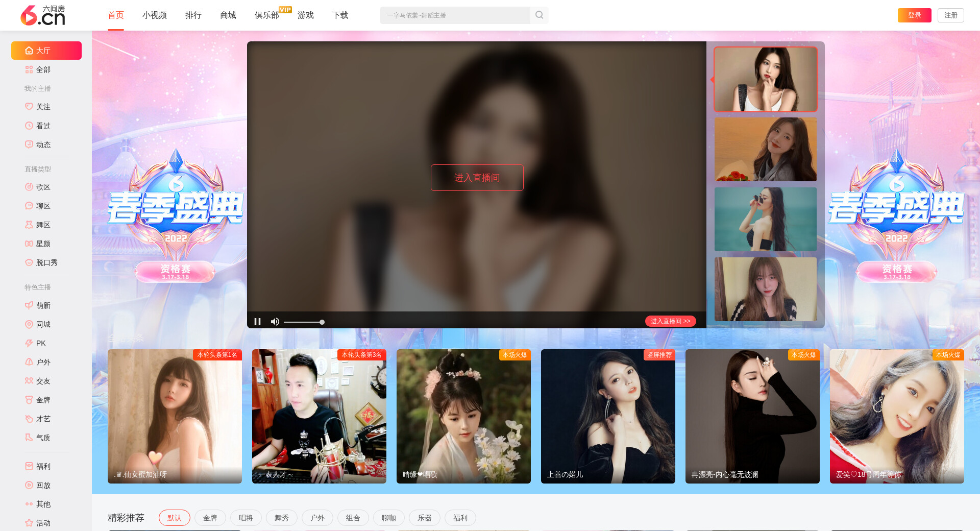The height and width of the screenshot is (531, 980).
Task: Click the 看过 clock icon
Action: click(29, 126)
